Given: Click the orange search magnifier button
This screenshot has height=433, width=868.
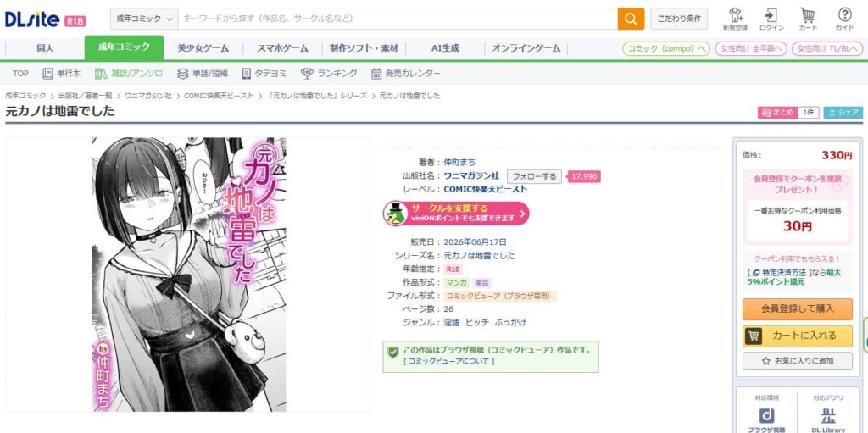Looking at the screenshot, I should (631, 19).
